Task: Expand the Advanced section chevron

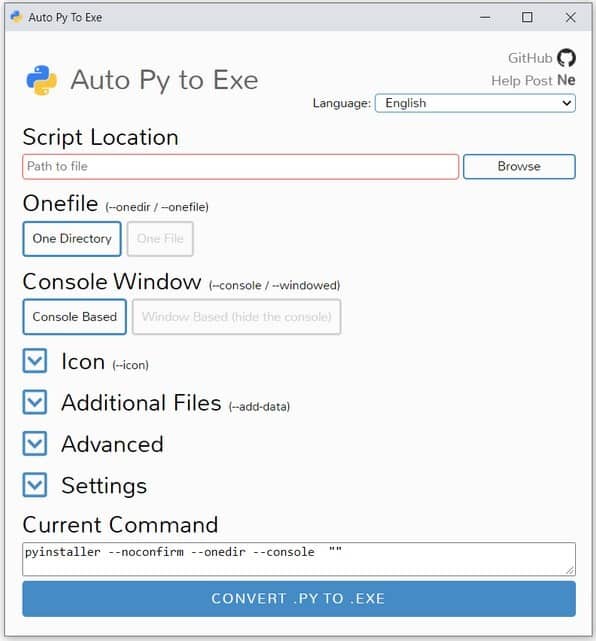Action: pos(35,443)
